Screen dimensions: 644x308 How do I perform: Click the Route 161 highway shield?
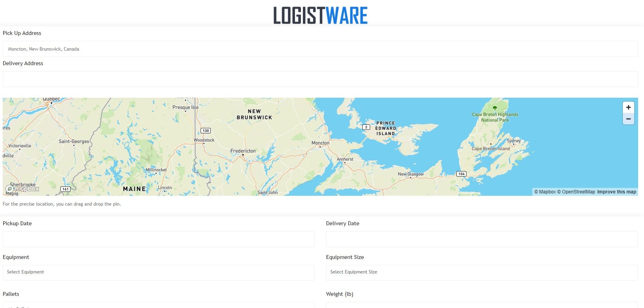click(65, 189)
